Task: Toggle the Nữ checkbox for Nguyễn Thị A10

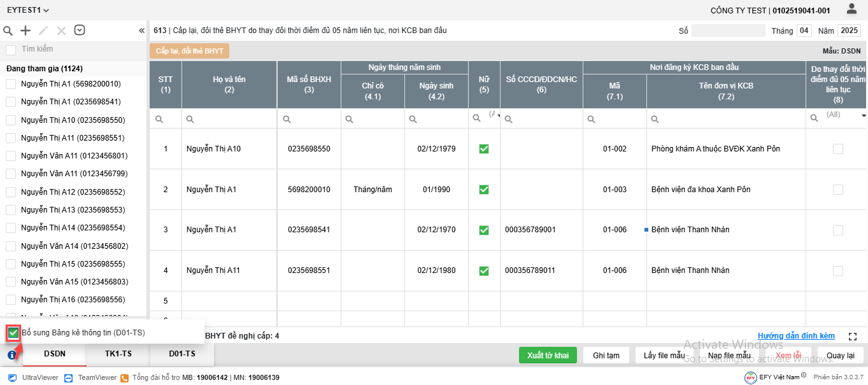Action: point(484,149)
